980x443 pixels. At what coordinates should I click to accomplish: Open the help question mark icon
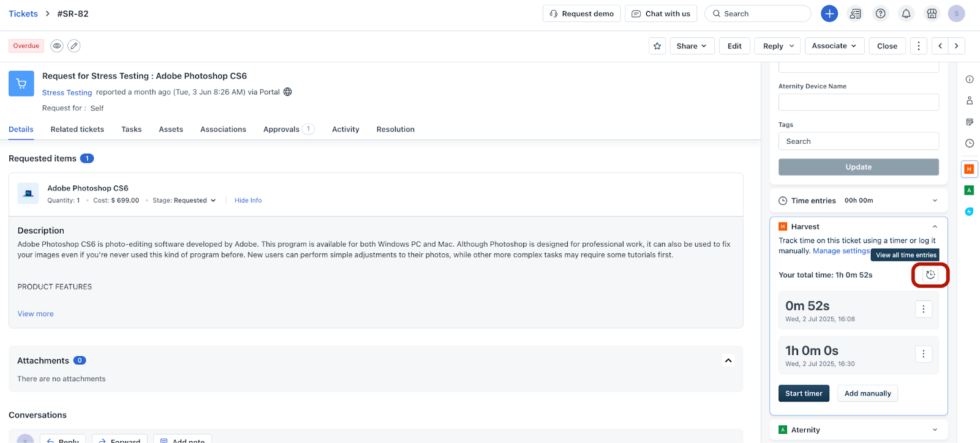click(881, 13)
